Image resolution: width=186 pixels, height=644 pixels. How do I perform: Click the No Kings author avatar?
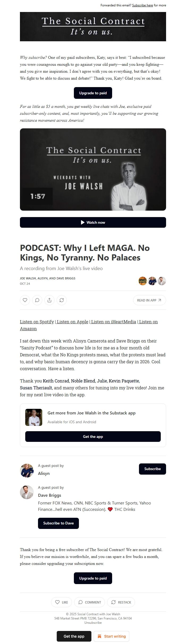tap(143, 281)
